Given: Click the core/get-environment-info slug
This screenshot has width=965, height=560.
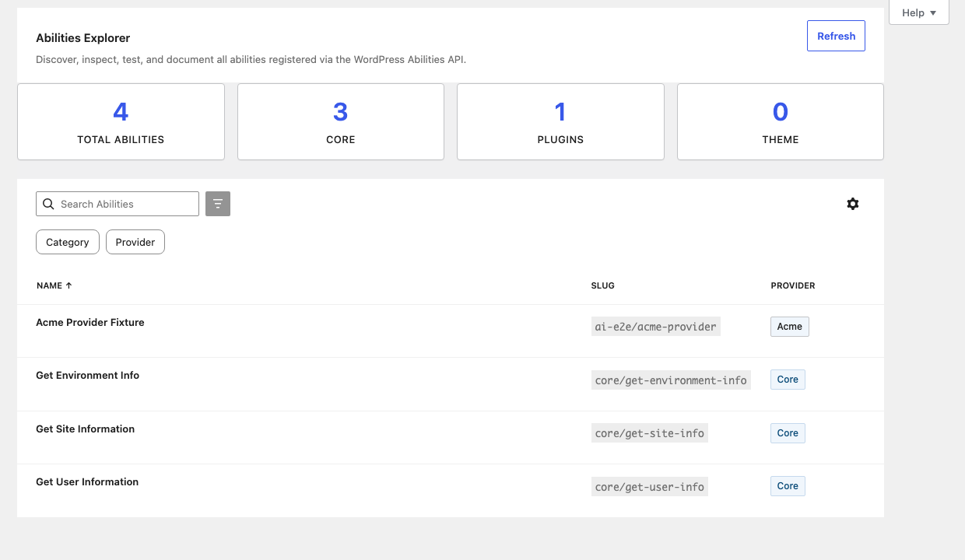Looking at the screenshot, I should tap(671, 380).
